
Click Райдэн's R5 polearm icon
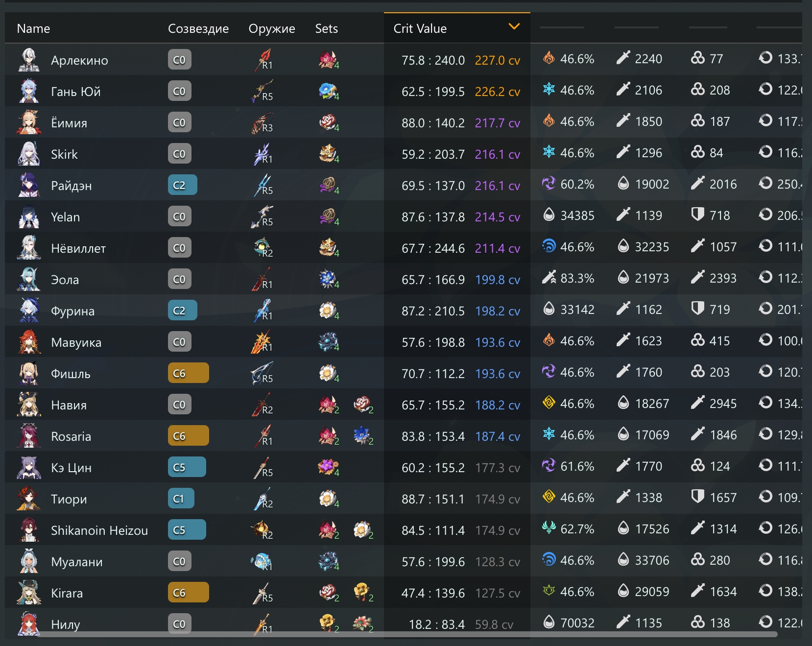(x=263, y=185)
